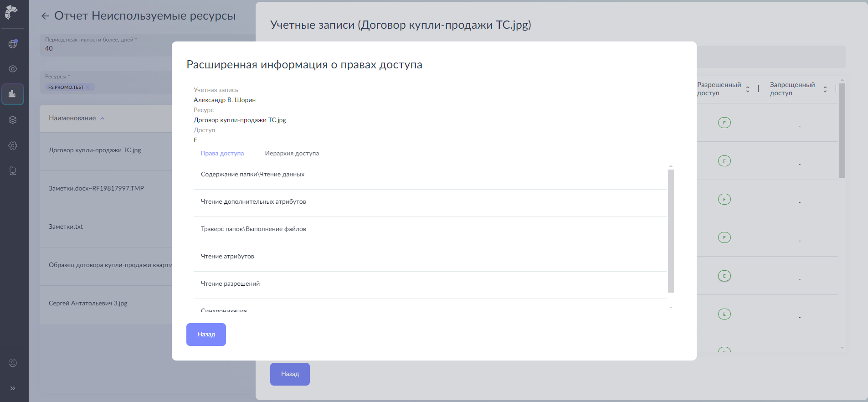
Task: Open the eye monitoring section in the sidebar
Action: click(13, 69)
